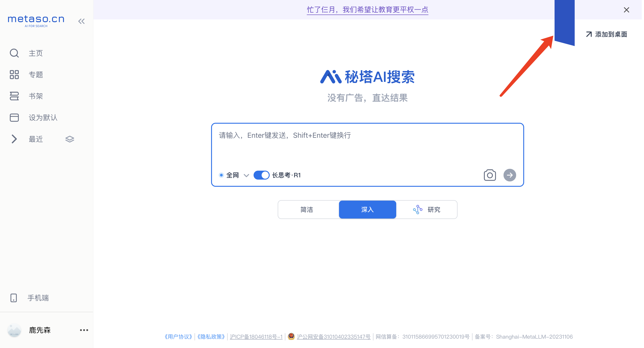Toggle the 长思考·R1 switch
Viewport: 644px width, 348px height.
click(261, 175)
